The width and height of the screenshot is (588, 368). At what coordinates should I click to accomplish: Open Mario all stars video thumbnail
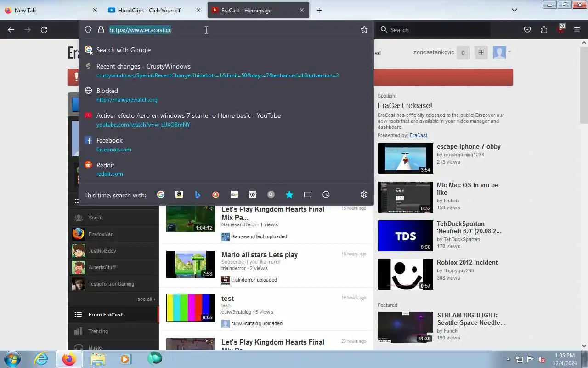click(191, 264)
